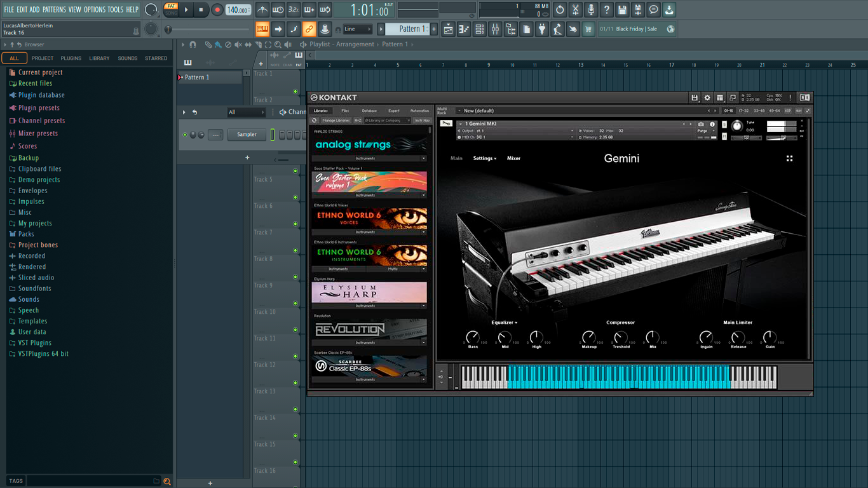The image size is (868, 488).
Task: Select Kontakt Automation tab
Action: coord(419,111)
